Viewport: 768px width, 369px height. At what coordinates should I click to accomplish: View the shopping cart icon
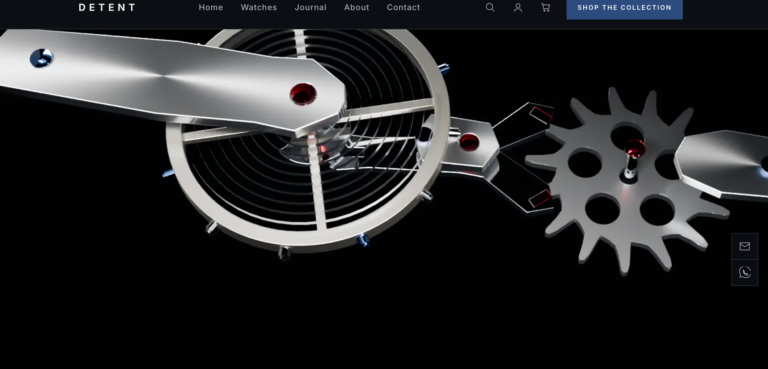coord(545,7)
